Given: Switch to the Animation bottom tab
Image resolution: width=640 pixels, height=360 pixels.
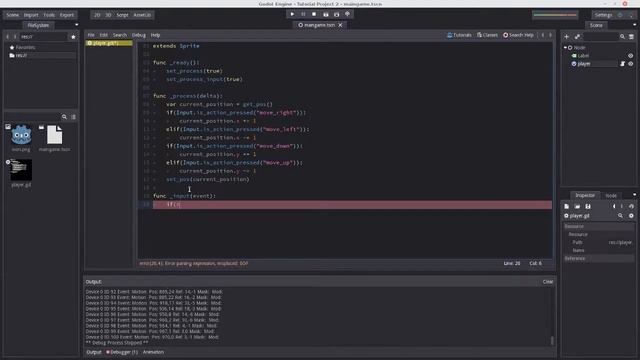Looking at the screenshot, I should 153,352.
